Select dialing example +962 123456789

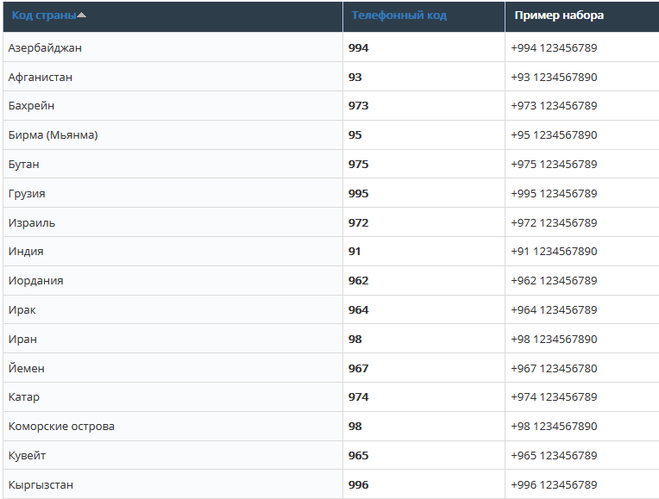(553, 281)
